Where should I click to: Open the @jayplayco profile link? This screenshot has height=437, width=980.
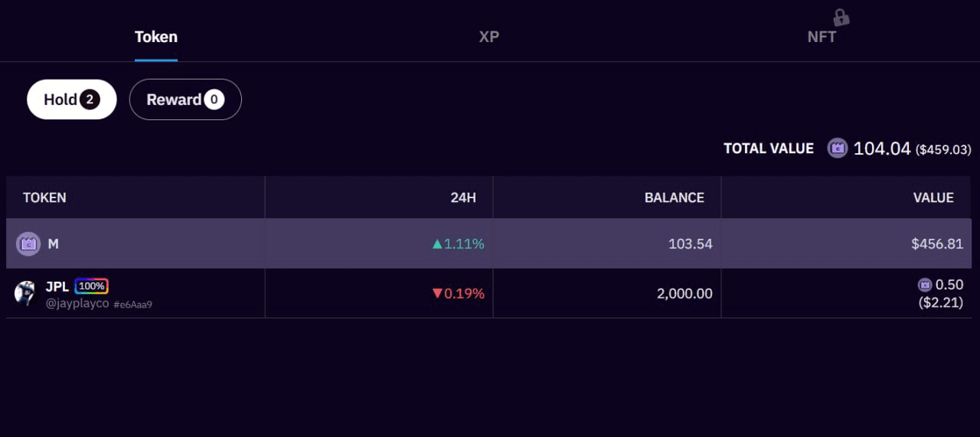click(77, 304)
